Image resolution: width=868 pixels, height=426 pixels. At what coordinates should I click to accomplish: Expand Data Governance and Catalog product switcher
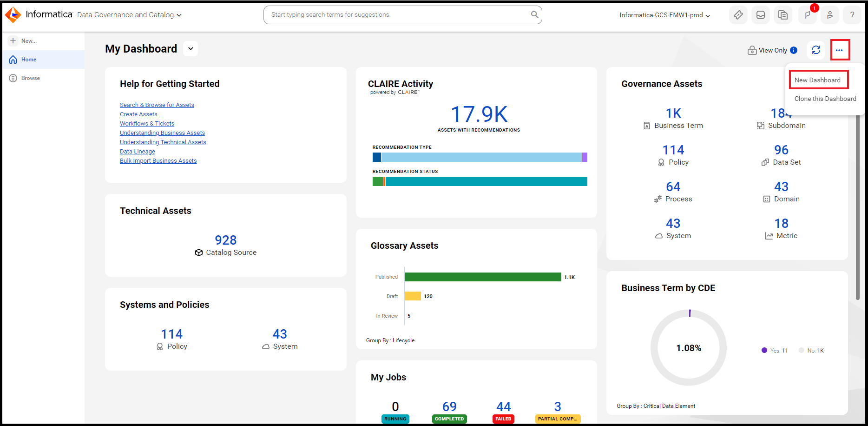point(129,15)
